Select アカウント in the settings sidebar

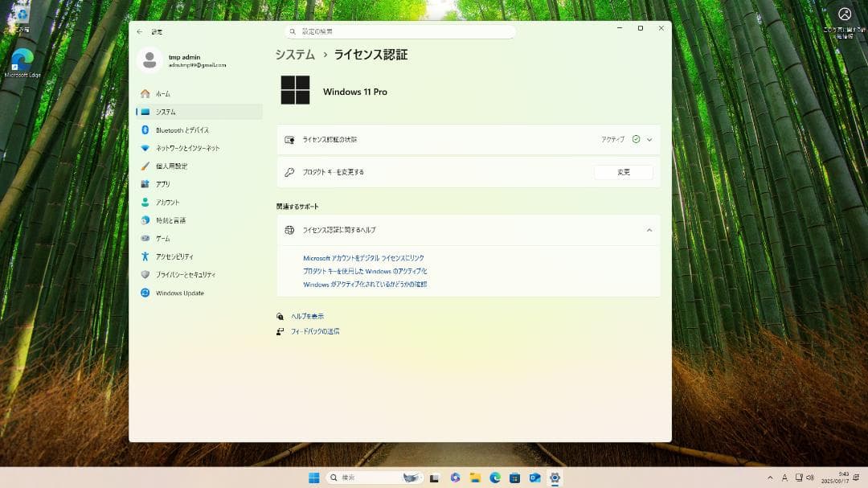(x=170, y=202)
